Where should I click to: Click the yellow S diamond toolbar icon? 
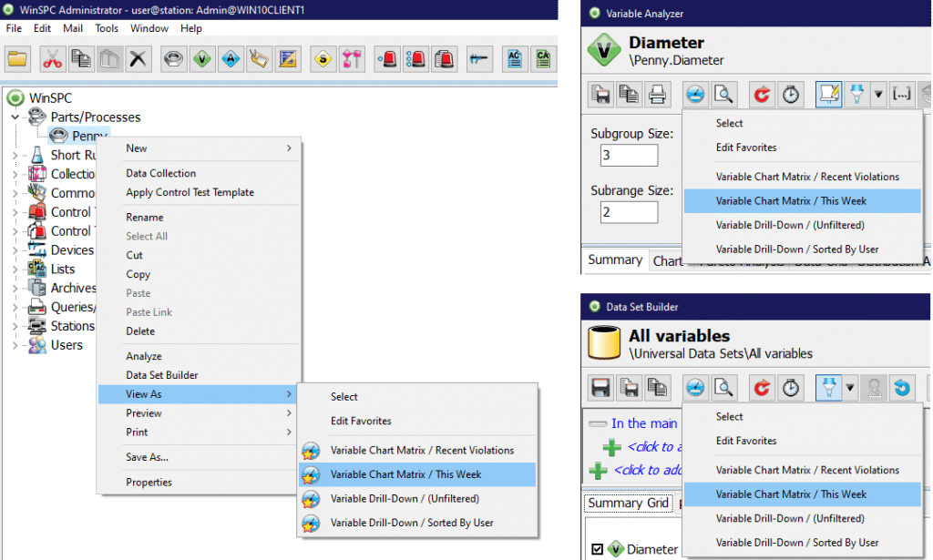click(323, 59)
